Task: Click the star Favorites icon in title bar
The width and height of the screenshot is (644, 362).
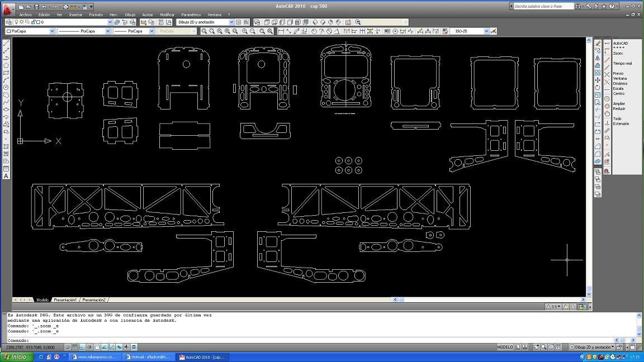Action: [604, 6]
